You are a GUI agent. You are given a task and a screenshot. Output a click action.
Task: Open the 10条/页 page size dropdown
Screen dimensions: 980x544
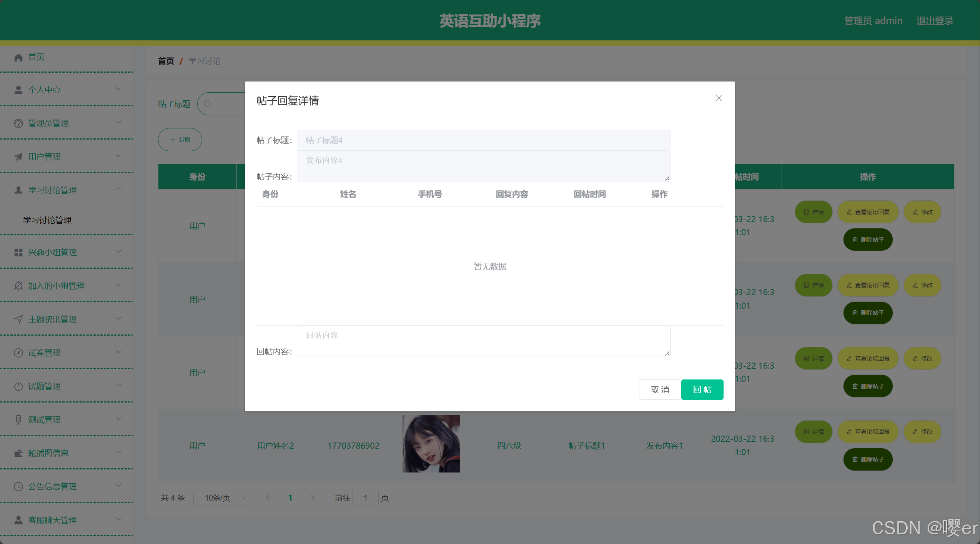coord(222,498)
